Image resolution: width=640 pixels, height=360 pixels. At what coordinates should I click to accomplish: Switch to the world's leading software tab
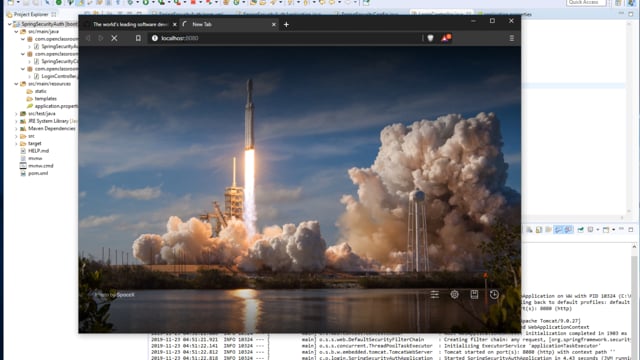[130, 24]
